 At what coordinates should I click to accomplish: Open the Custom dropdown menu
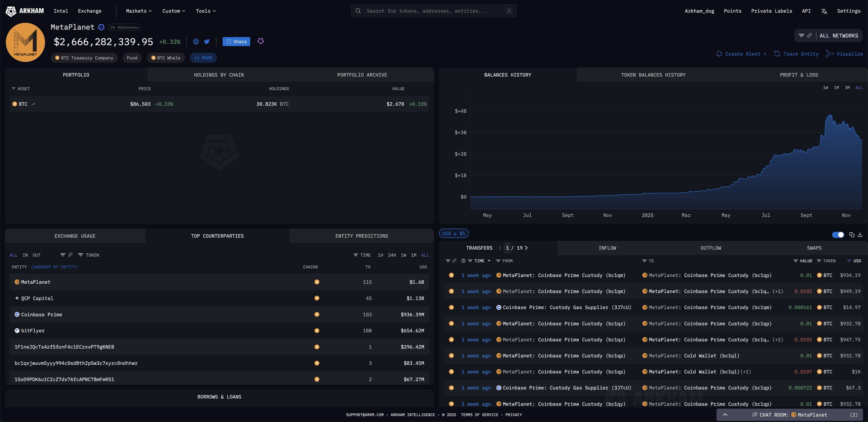[x=174, y=11]
